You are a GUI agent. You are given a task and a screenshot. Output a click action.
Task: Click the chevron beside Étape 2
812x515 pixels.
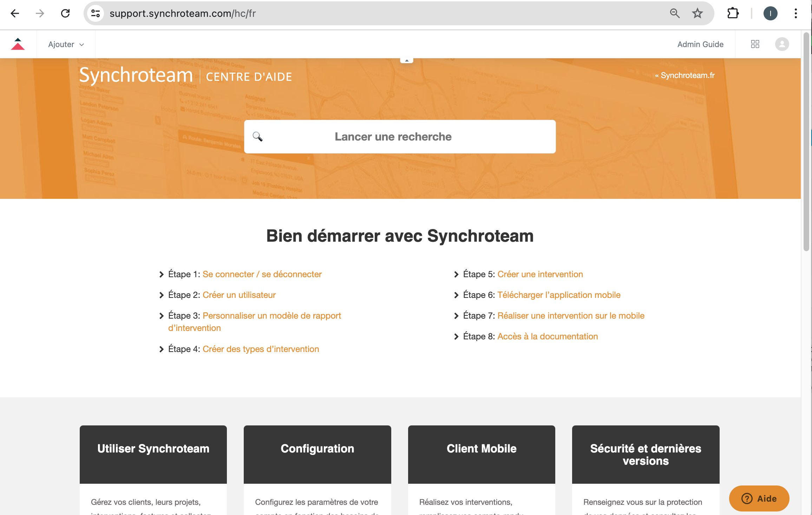[162, 295]
